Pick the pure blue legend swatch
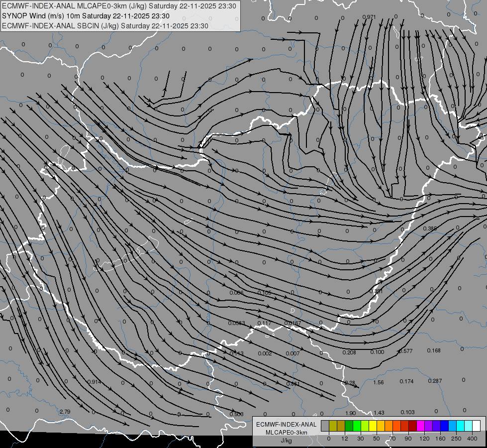The image size is (487, 448). click(444, 426)
